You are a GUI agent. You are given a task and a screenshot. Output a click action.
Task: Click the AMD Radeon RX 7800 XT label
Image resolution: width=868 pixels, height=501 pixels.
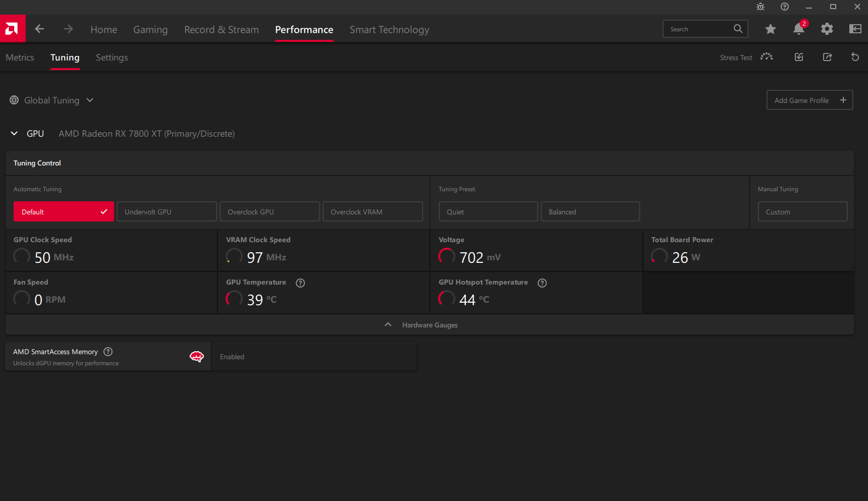point(146,134)
